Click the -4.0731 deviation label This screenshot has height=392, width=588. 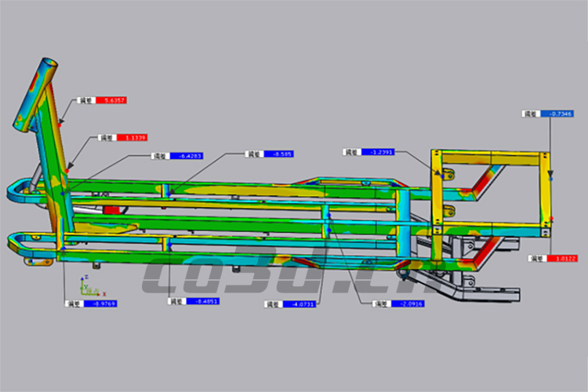pos(289,303)
